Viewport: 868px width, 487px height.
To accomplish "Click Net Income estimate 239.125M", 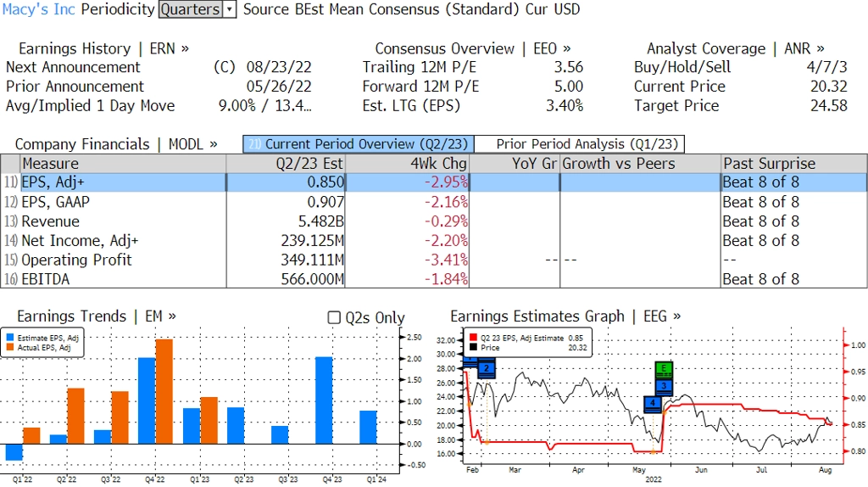I will pos(312,240).
